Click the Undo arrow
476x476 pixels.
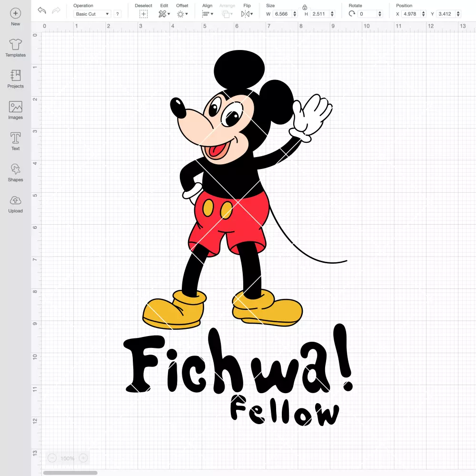42,10
